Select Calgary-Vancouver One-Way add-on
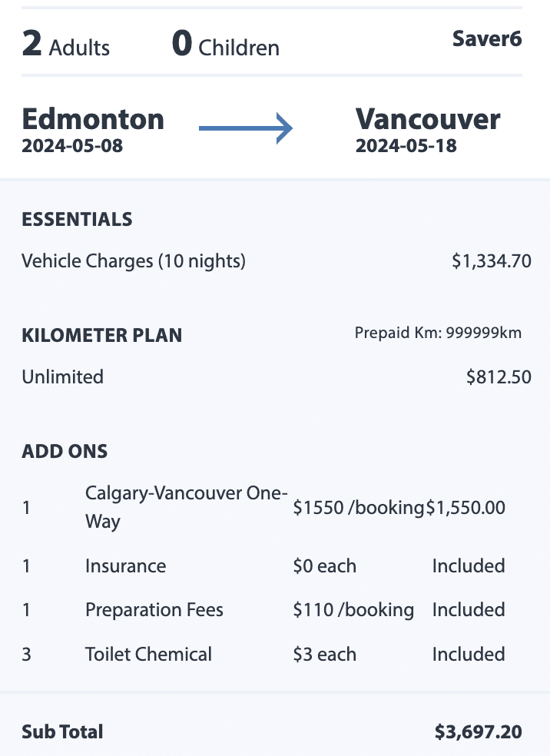 click(x=186, y=507)
